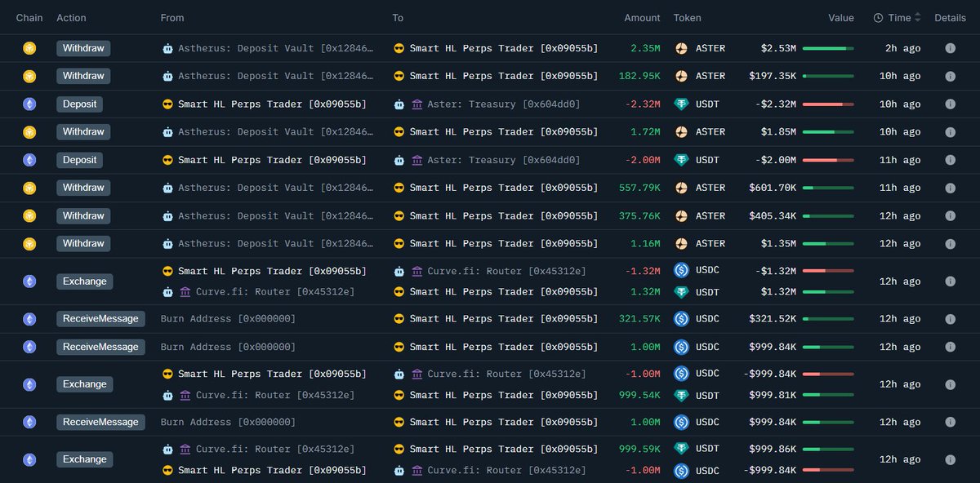This screenshot has height=483, width=980.
Task: Click the Deposit tag on the -2.00M row
Action: (79, 160)
